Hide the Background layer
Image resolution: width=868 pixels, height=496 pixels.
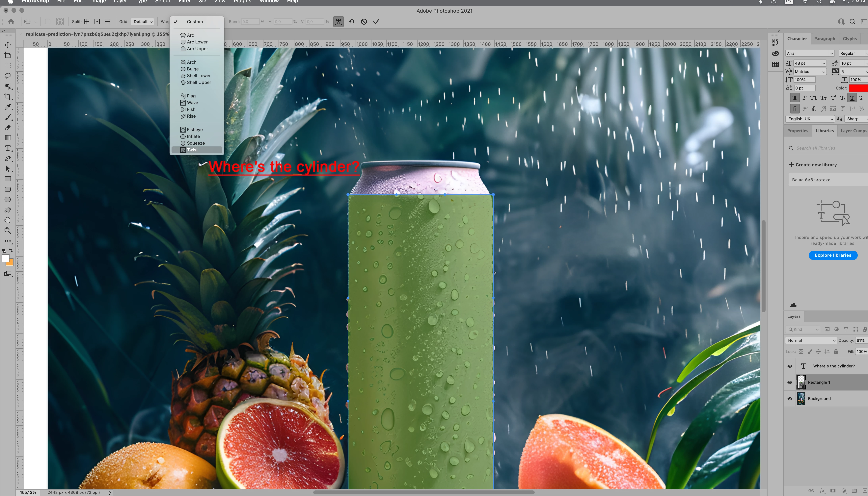click(x=790, y=399)
